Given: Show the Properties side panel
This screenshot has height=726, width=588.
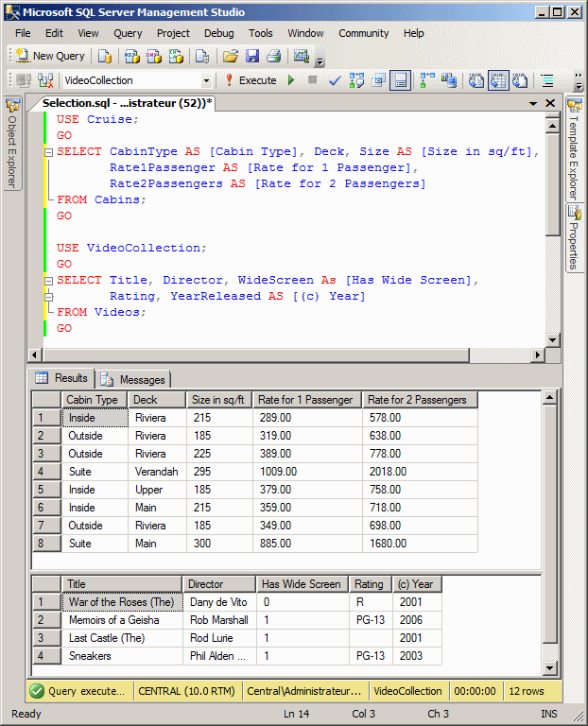Looking at the screenshot, I should pos(574,238).
